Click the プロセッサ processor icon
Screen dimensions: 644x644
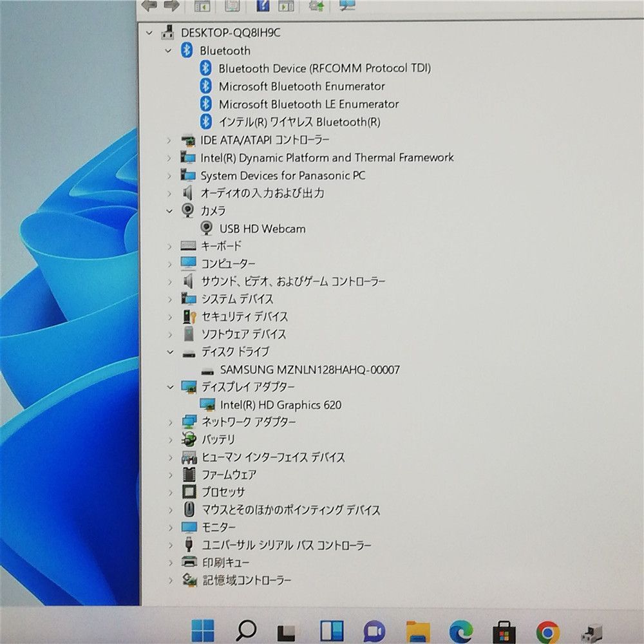click(189, 492)
